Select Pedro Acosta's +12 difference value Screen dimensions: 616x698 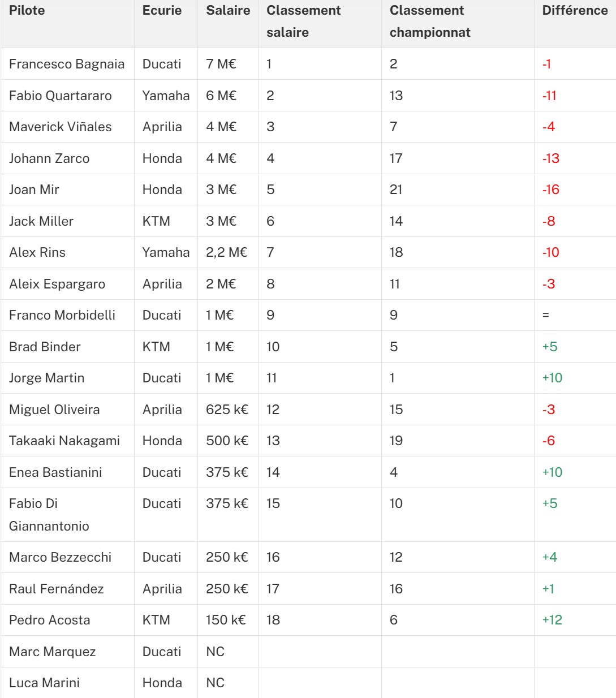552,620
